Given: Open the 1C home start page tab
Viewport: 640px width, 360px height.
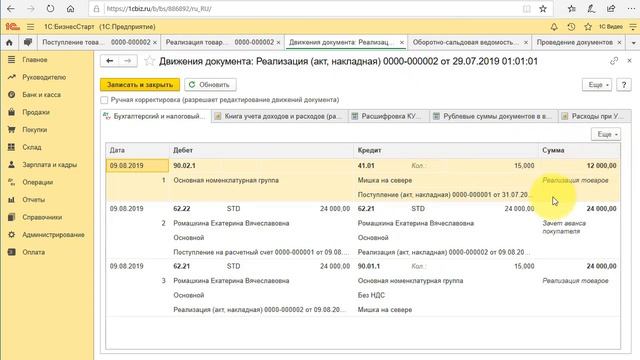Looking at the screenshot, I should tap(9, 42).
